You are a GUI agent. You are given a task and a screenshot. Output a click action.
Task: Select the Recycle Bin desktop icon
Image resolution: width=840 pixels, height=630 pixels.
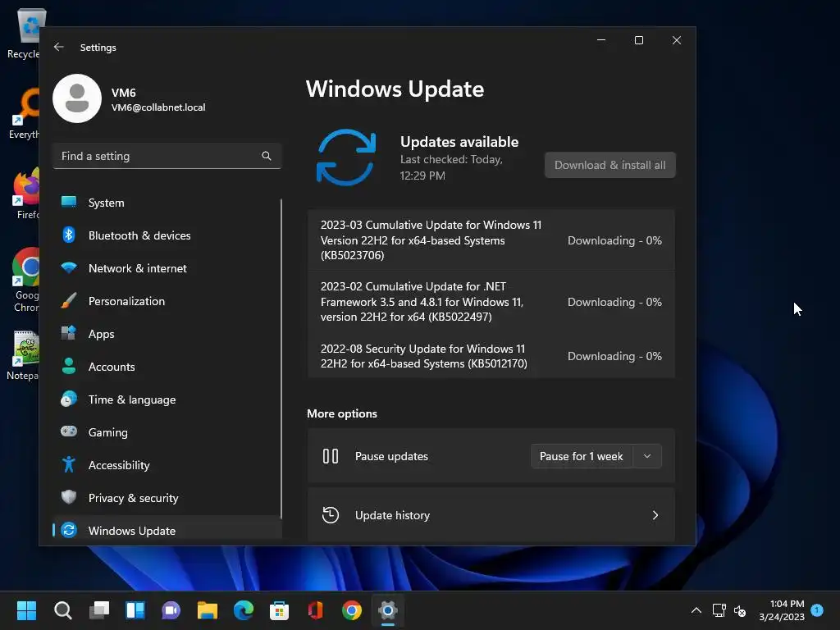pos(23,34)
